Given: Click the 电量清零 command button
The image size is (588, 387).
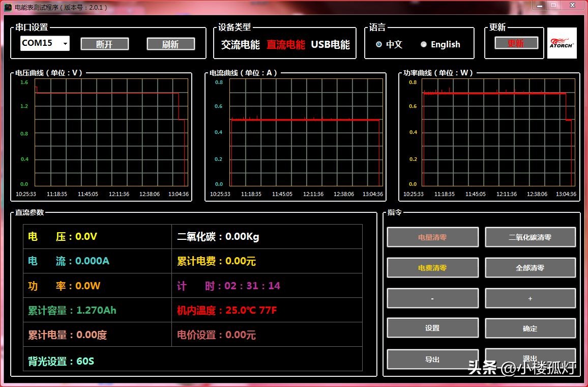Looking at the screenshot, I should (432, 237).
